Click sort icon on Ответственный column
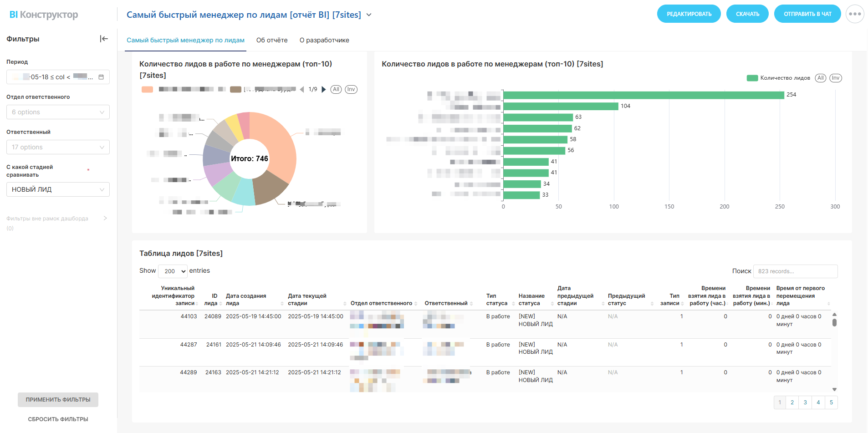The width and height of the screenshot is (868, 433). (x=471, y=304)
